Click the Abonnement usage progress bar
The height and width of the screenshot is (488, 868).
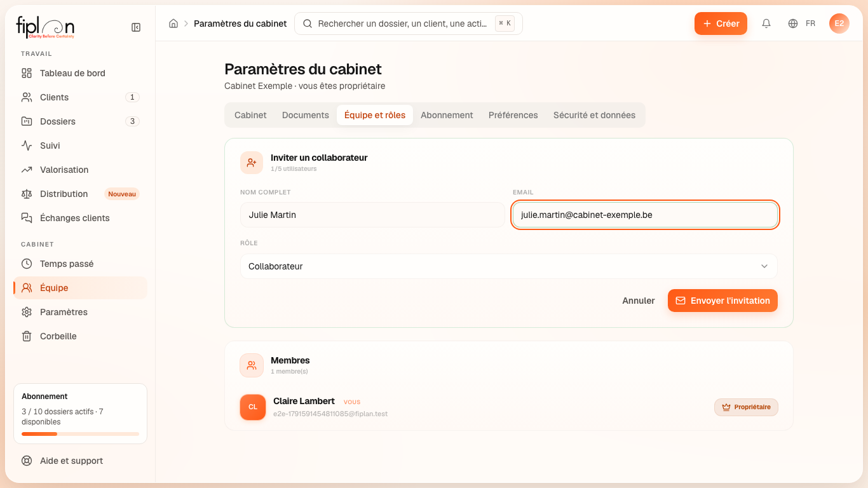[80, 434]
